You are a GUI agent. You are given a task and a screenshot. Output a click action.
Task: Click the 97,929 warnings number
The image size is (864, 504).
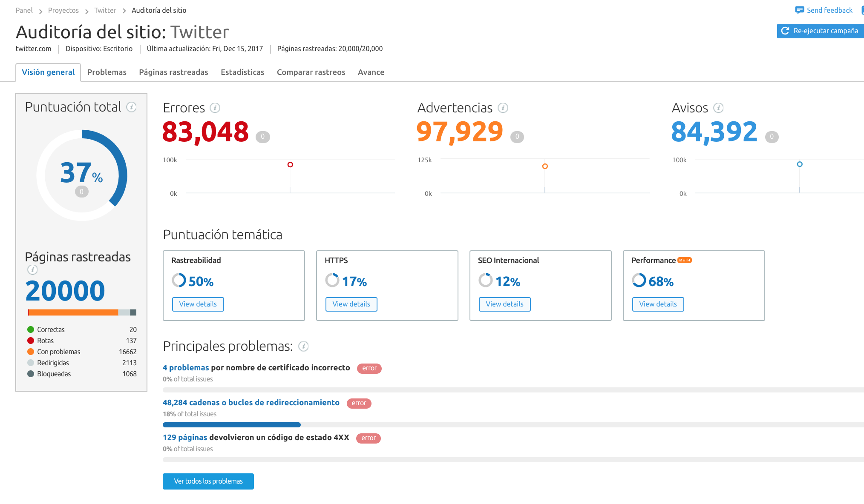pos(460,132)
